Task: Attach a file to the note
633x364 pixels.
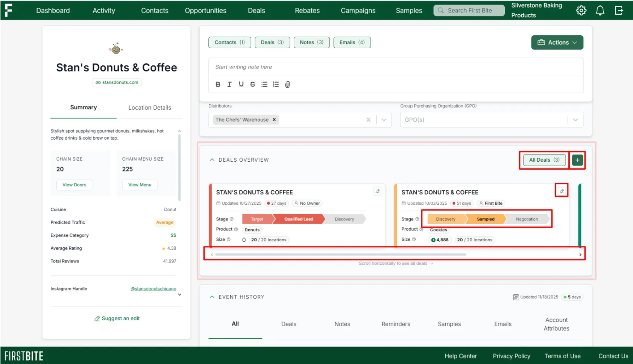Action: pos(287,84)
